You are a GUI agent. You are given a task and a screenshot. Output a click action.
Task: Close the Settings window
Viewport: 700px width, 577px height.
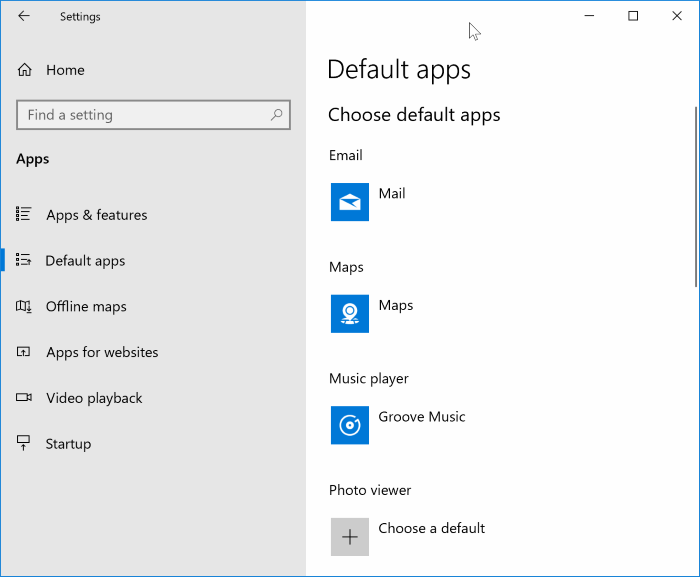click(677, 16)
